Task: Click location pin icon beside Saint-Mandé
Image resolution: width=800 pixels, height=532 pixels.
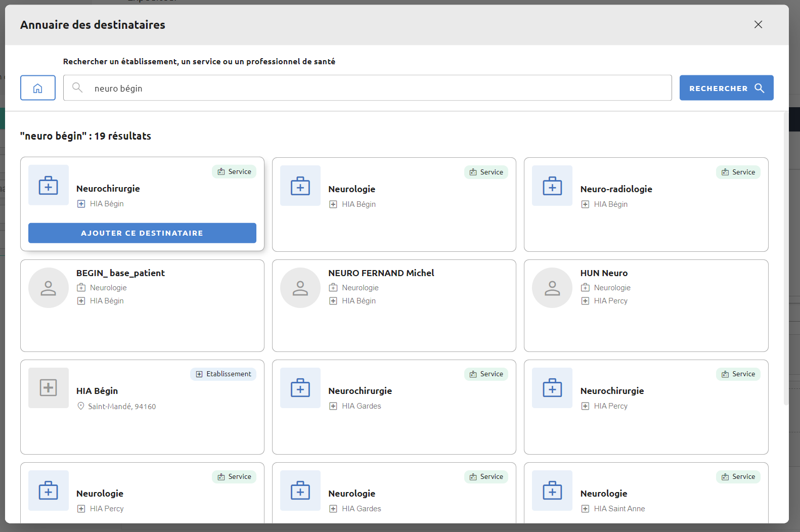Action: 81,406
